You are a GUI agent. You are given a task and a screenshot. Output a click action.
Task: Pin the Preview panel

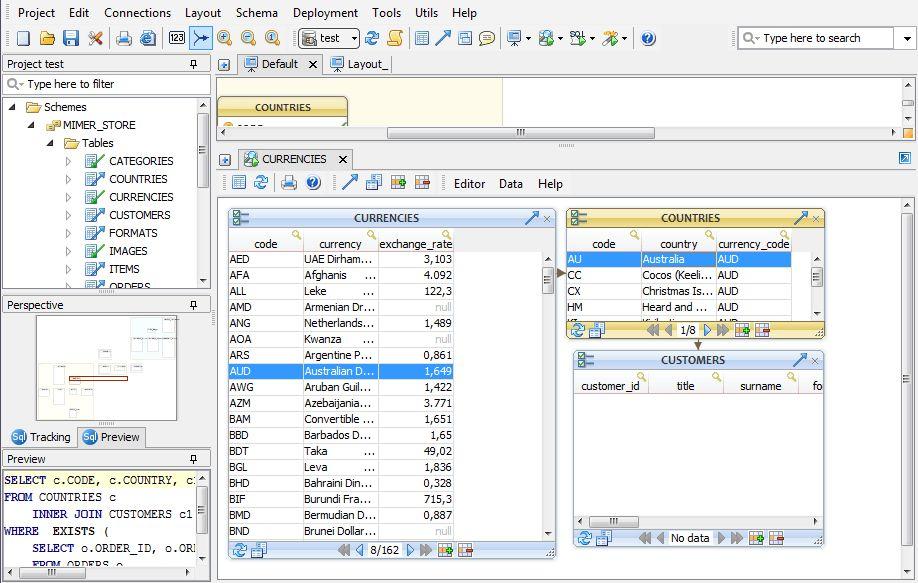click(x=194, y=459)
